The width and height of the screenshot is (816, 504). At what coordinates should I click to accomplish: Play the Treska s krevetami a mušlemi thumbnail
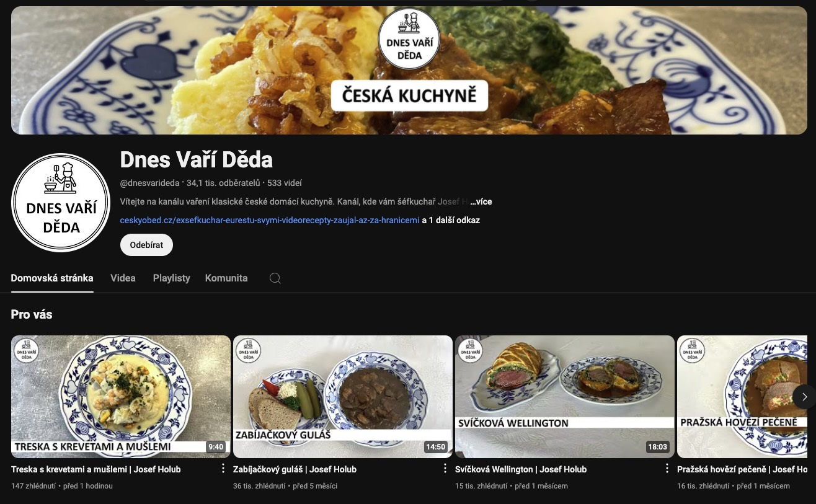[x=121, y=397]
